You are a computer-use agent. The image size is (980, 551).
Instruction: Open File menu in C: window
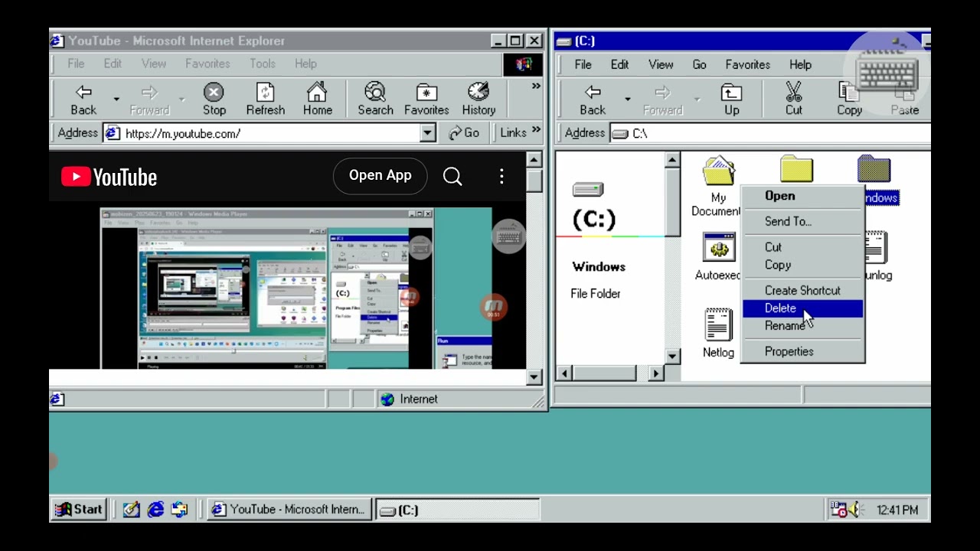583,65
